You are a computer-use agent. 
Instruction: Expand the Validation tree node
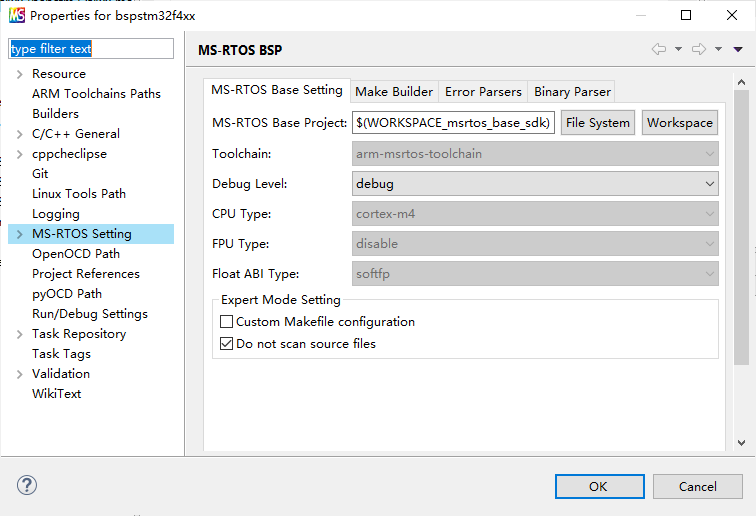pyautogui.click(x=19, y=374)
